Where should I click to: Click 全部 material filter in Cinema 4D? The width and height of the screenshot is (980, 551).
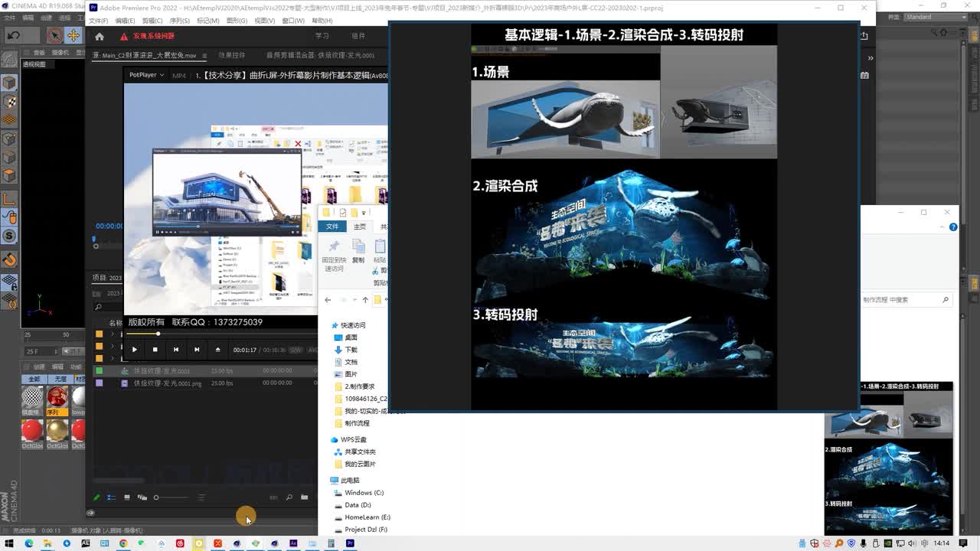point(34,379)
